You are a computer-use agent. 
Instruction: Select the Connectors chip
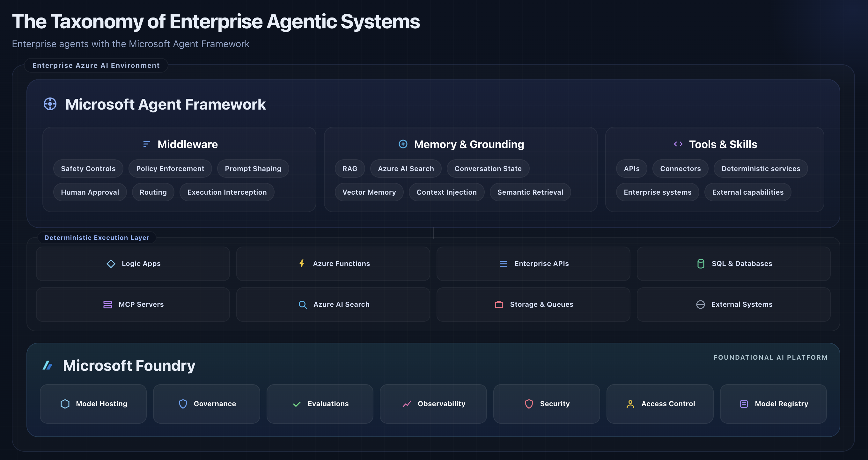point(680,169)
